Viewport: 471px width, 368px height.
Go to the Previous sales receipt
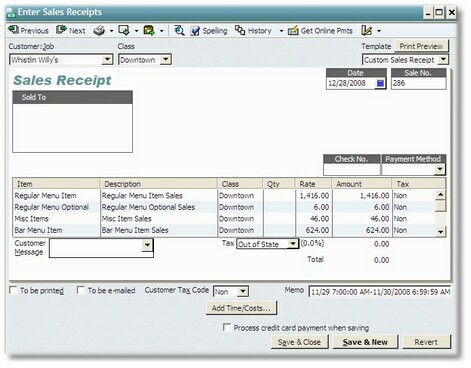pyautogui.click(x=28, y=31)
